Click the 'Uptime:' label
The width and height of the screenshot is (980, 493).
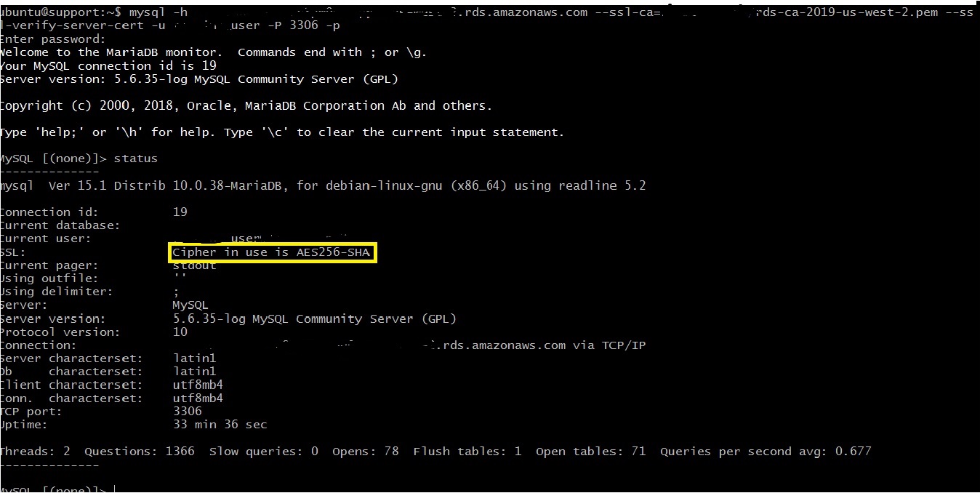(24, 425)
